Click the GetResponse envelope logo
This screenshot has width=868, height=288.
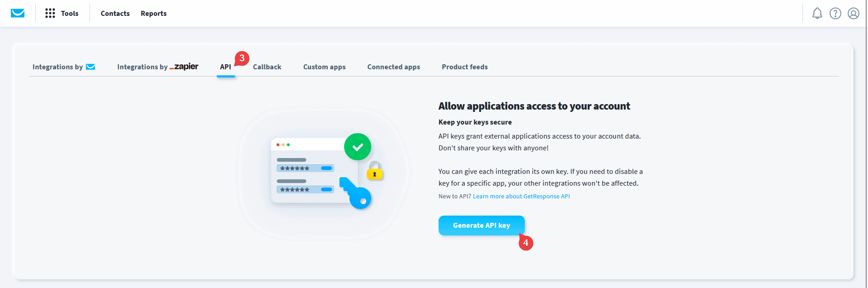[18, 13]
